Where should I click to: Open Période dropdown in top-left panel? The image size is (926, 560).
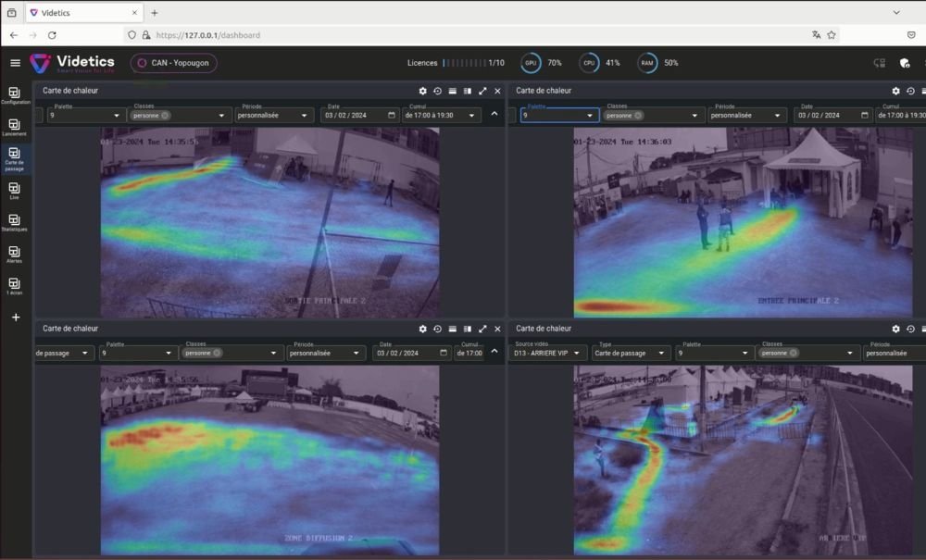tap(273, 115)
